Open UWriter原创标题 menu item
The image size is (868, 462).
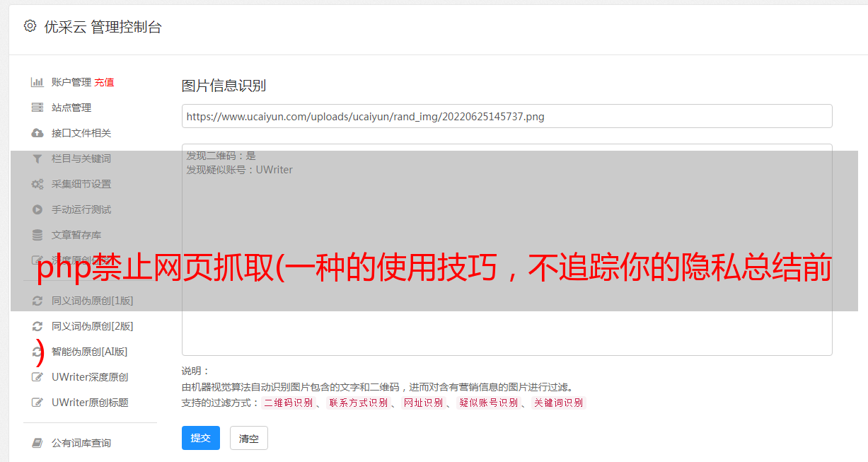90,403
